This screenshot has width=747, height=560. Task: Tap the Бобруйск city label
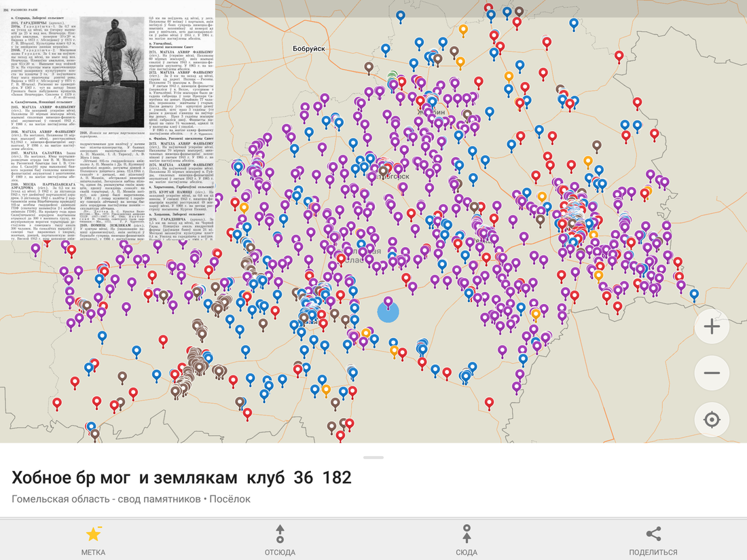coord(309,49)
